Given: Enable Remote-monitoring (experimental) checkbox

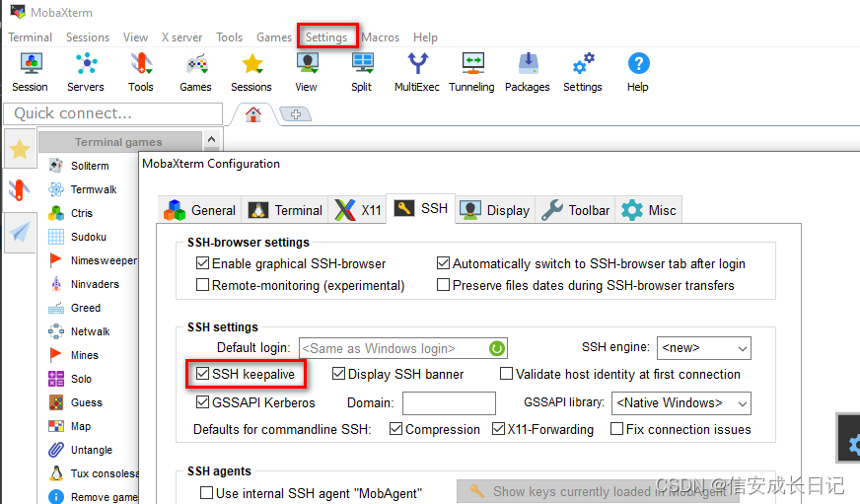Looking at the screenshot, I should (202, 285).
